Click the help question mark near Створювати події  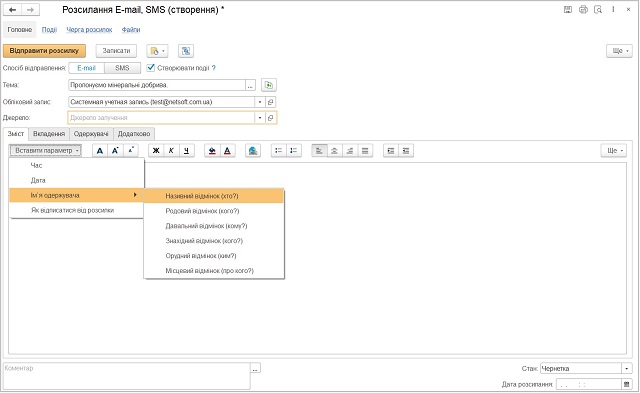point(214,68)
